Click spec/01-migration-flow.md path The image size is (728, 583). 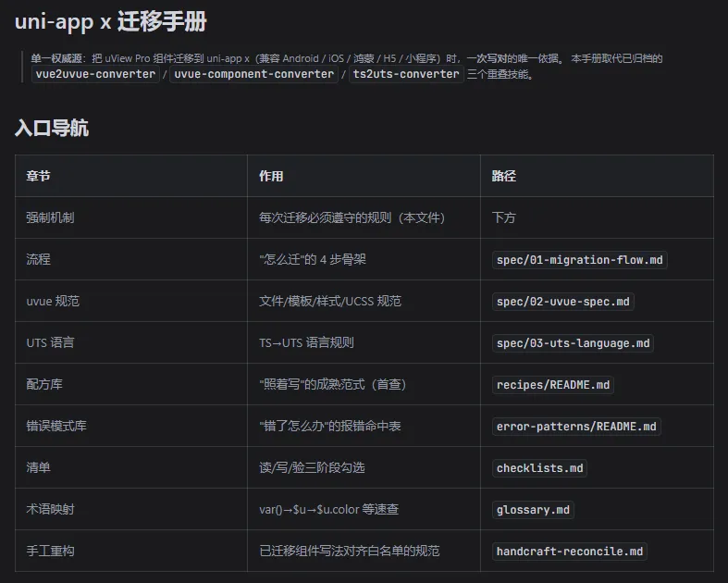coord(579,260)
